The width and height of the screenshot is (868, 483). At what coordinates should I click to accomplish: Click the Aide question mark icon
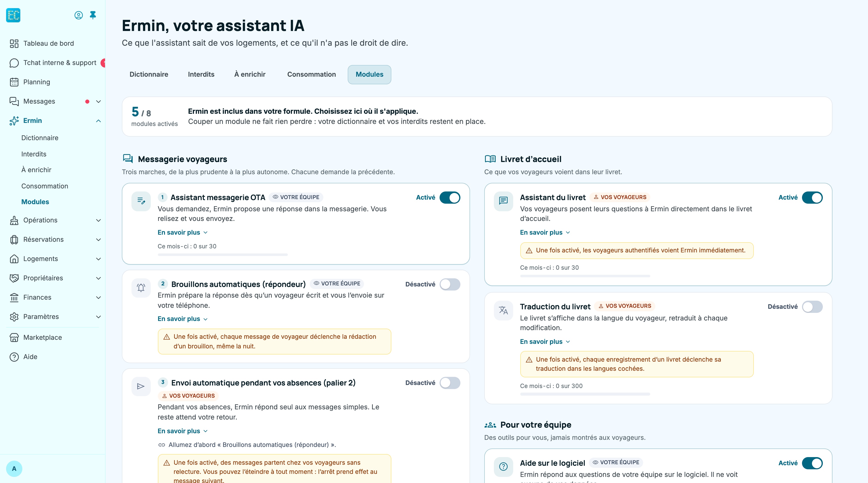click(14, 357)
